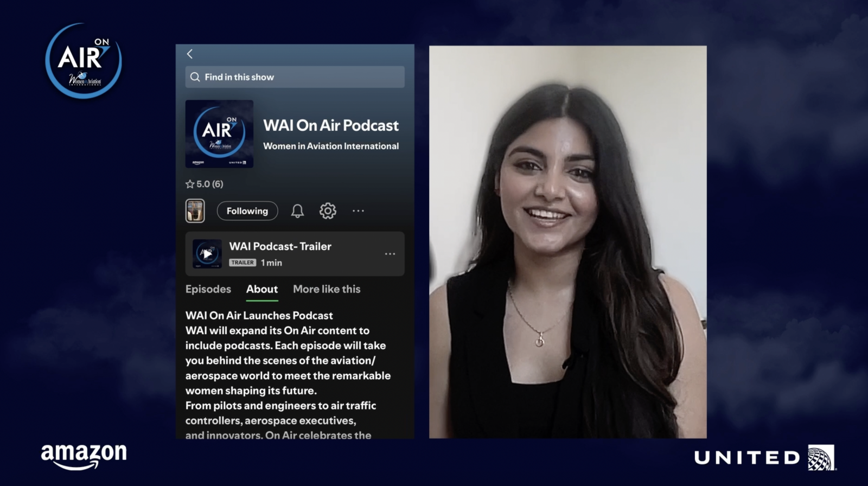Viewport: 868px width, 486px height.
Task: Click the small playlist thumbnail beside Following
Action: pyautogui.click(x=195, y=211)
